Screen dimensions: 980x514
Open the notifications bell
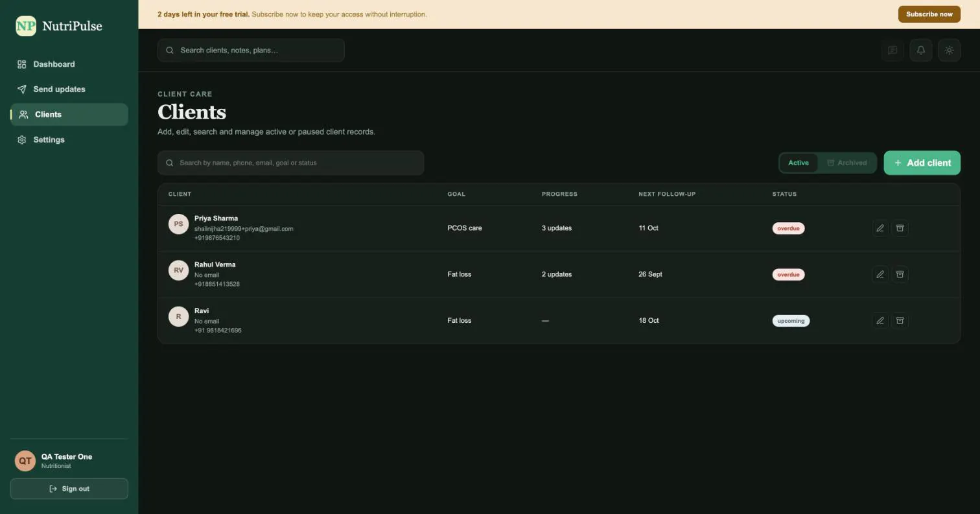921,50
